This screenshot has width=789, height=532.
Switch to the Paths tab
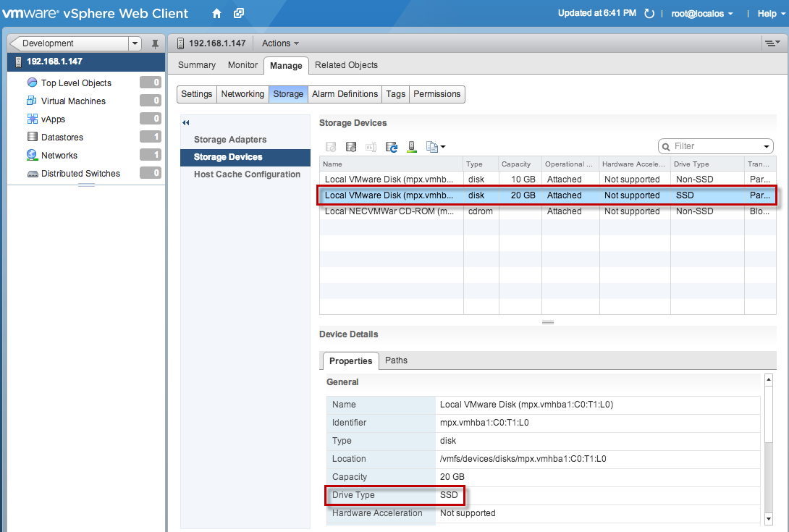tap(396, 360)
